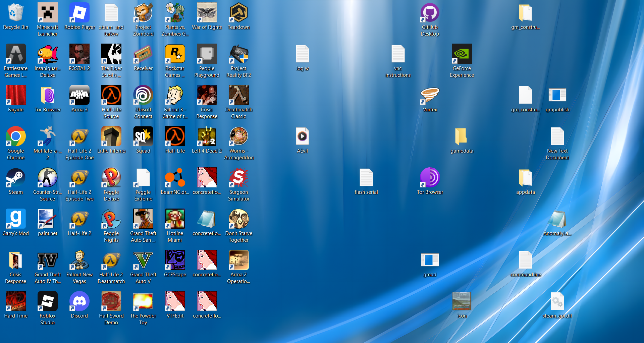The height and width of the screenshot is (343, 644).
Task: Click the Battlestate Games Launcher icon
Action: pos(15,54)
